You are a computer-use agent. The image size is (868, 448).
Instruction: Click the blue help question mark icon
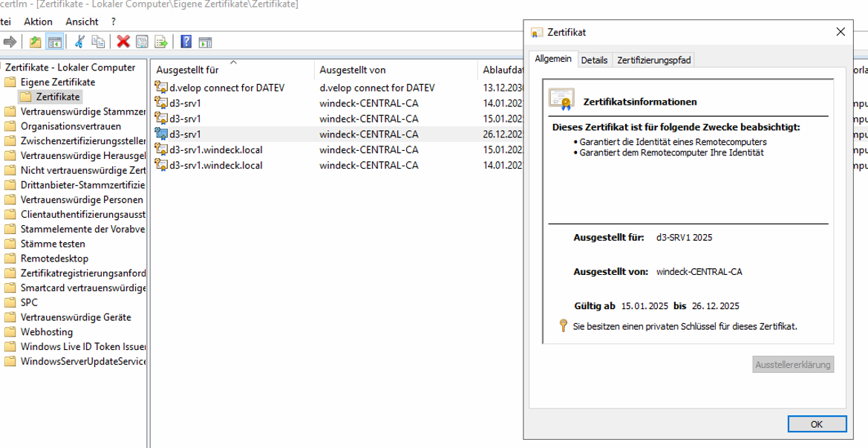tap(186, 42)
